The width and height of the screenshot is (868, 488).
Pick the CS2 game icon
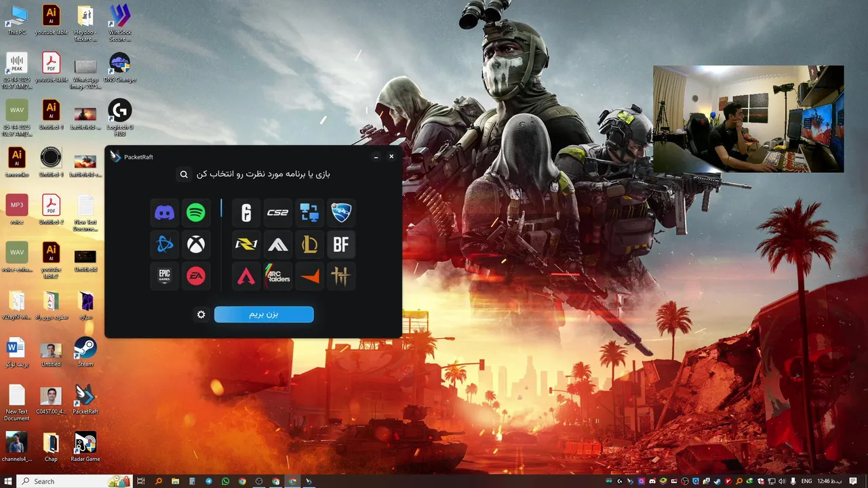tap(278, 213)
